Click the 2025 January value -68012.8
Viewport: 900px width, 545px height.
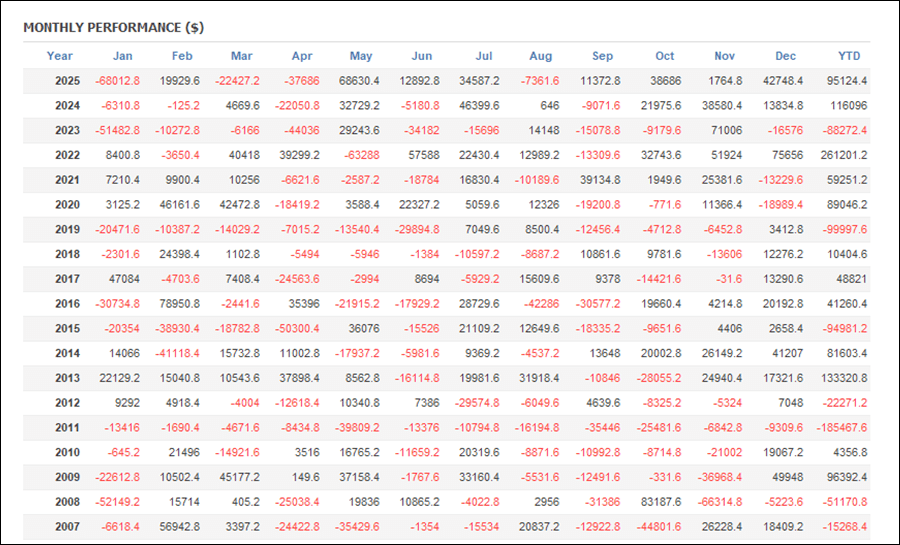pyautogui.click(x=118, y=80)
